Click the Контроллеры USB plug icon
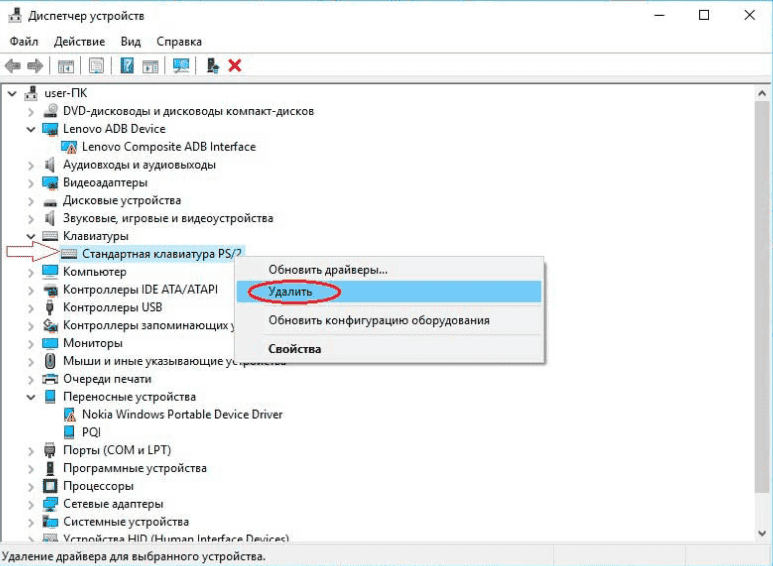Screen dimensions: 773x566 tap(50, 307)
